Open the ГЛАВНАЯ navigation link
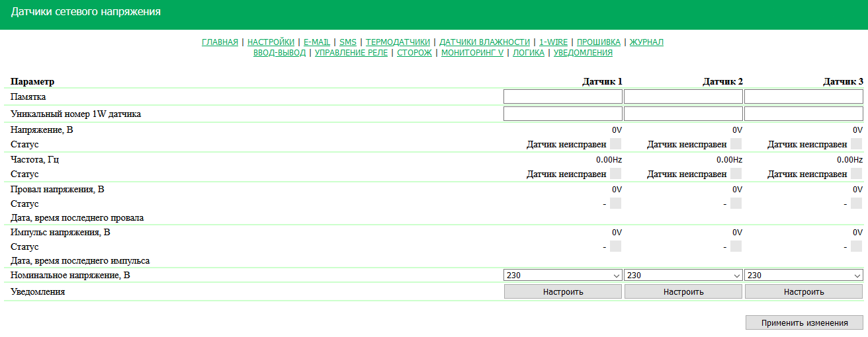Screen dimensions: 868x337 tap(220, 42)
